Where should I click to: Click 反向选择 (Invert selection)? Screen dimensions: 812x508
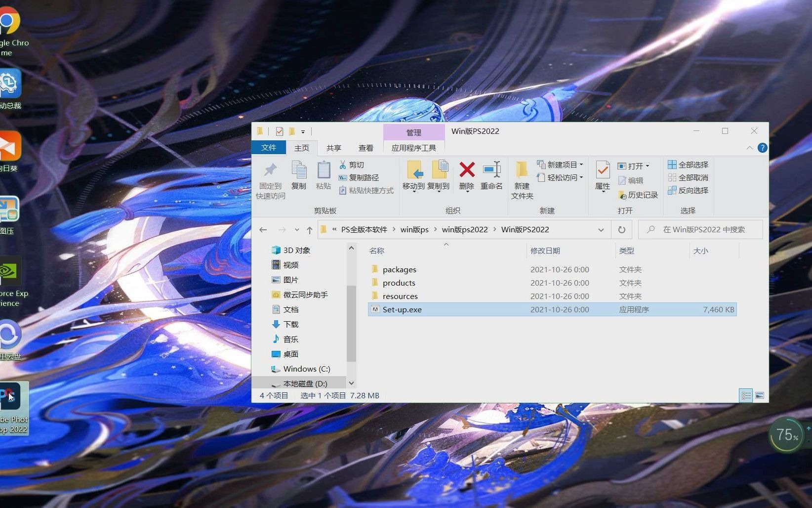[x=688, y=190]
